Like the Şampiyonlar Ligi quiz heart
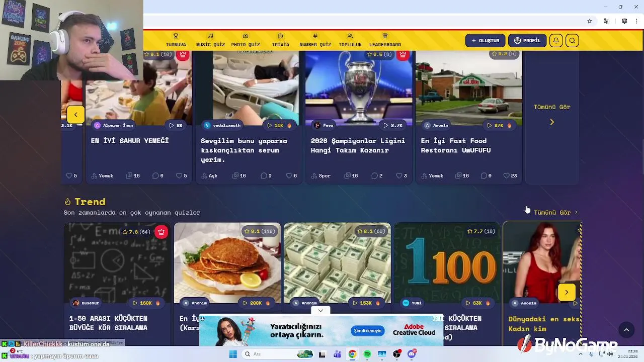This screenshot has width=644, height=362. (x=398, y=176)
